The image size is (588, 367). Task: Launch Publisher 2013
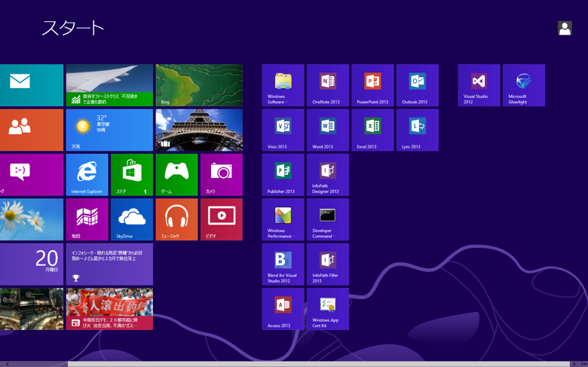point(283,175)
